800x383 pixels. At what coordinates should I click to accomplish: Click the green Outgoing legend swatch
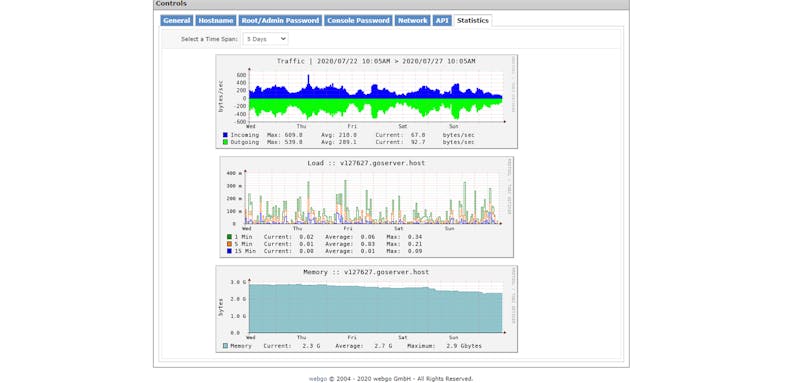[225, 142]
